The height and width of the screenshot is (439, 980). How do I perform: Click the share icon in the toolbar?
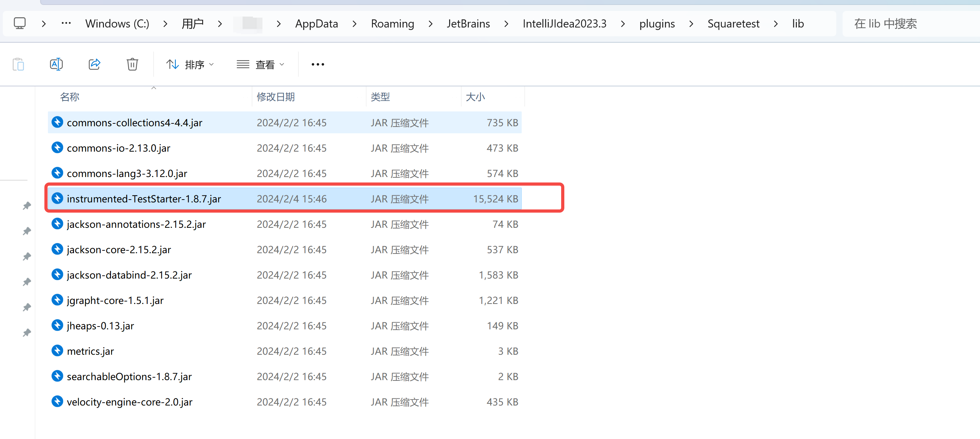point(94,64)
